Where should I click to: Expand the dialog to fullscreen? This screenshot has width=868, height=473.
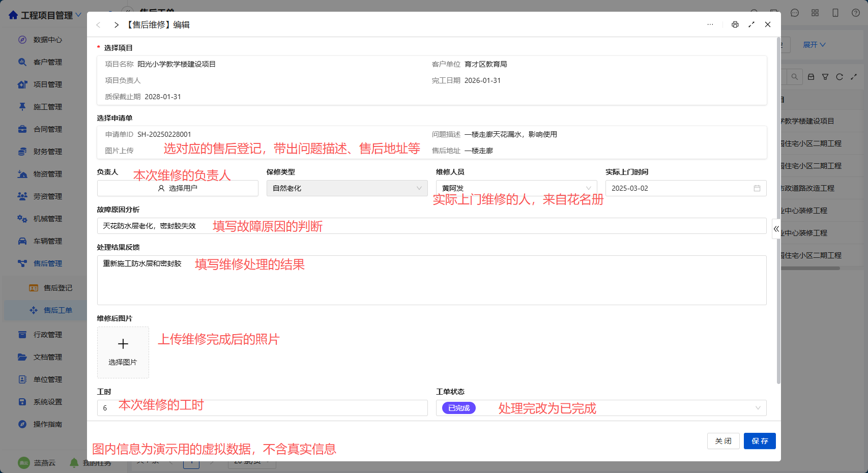tap(751, 24)
